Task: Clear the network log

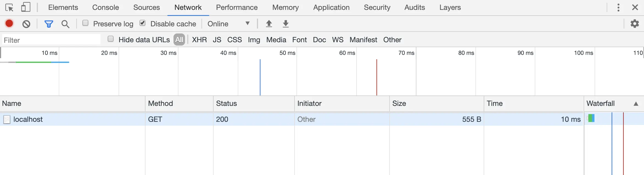Action: [x=26, y=24]
